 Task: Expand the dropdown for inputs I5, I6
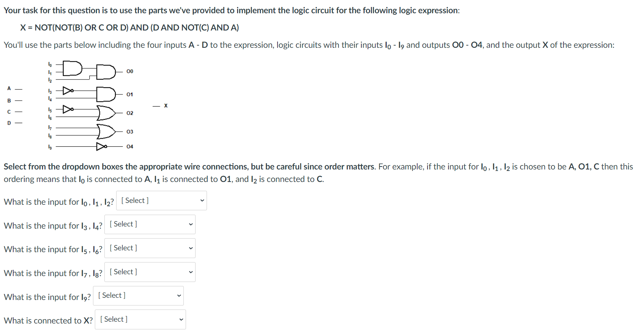coord(150,248)
